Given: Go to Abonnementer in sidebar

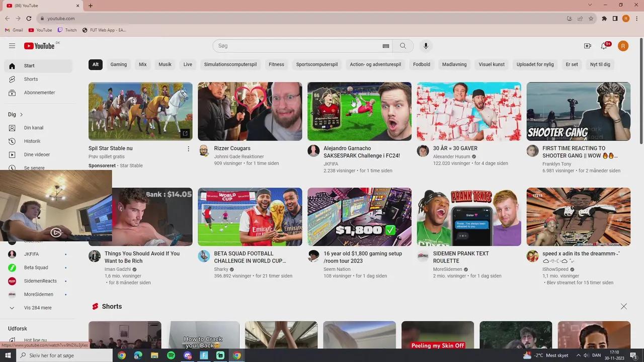Looking at the screenshot, I should click(39, 93).
